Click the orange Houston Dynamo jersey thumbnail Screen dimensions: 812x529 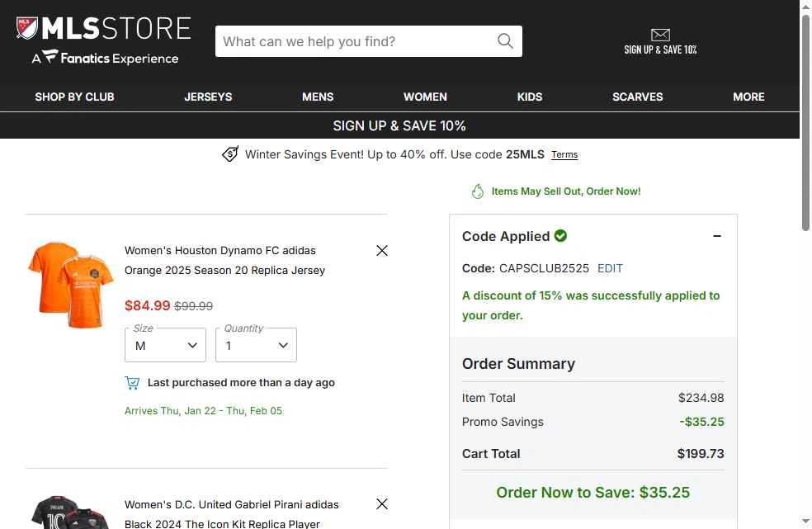(x=71, y=285)
